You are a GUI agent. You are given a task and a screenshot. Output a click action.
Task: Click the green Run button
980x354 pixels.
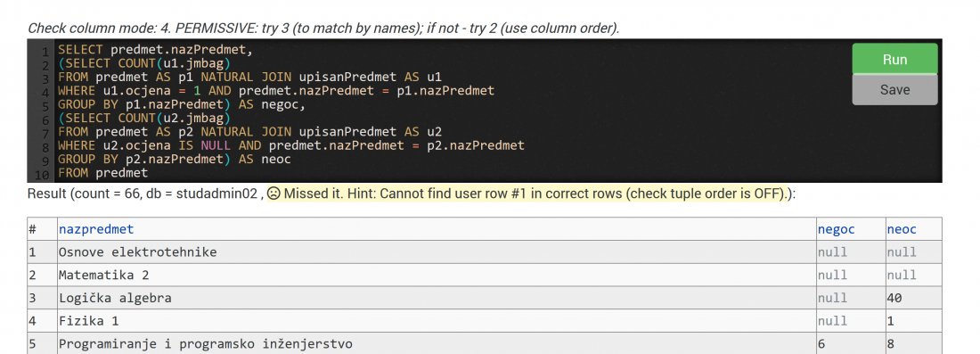click(894, 60)
